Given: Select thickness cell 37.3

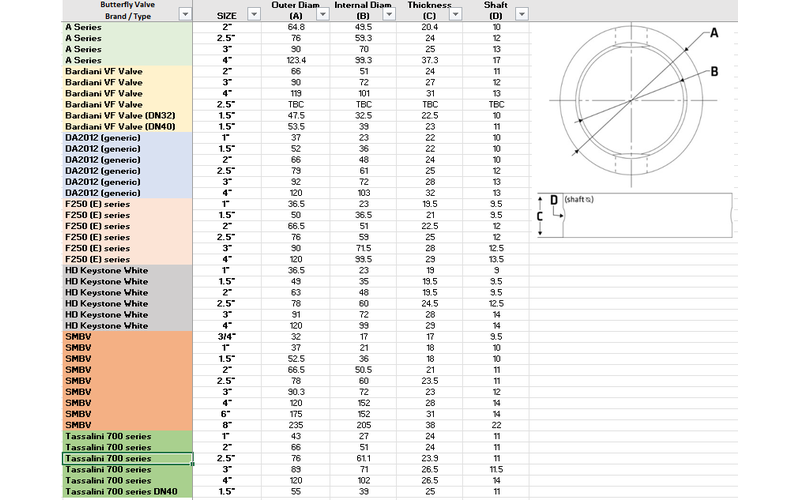Looking at the screenshot, I should (x=430, y=60).
